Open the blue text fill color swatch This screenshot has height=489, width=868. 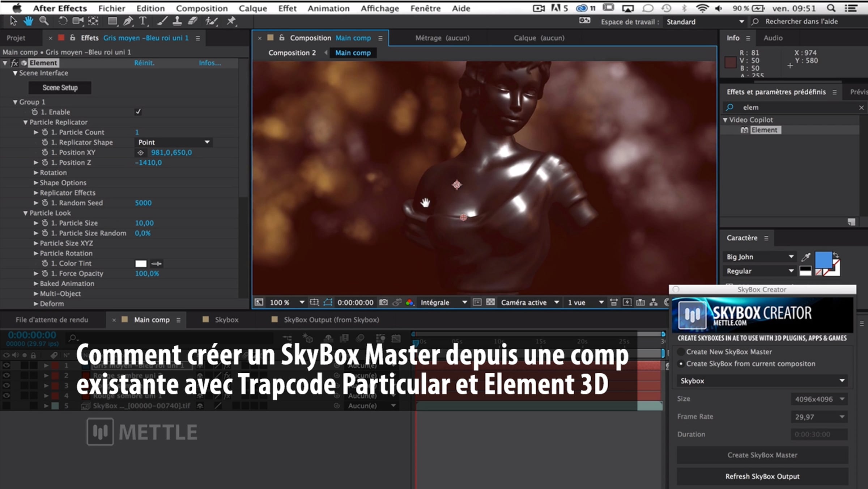(823, 260)
